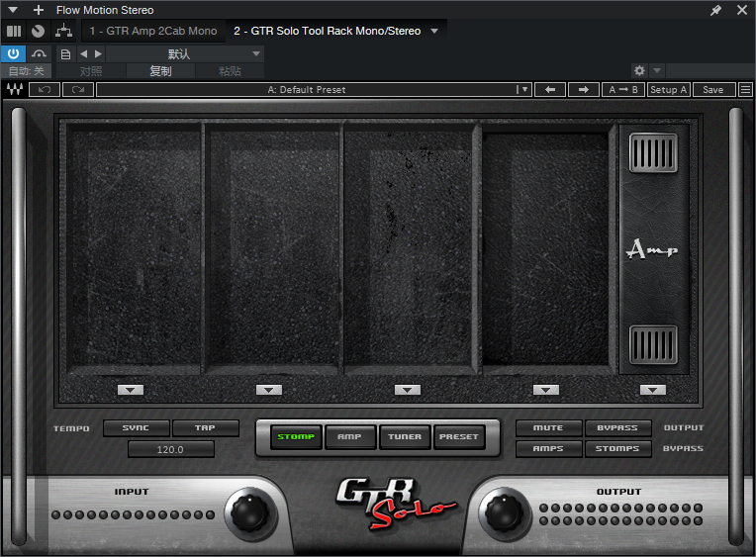Switch to the AMP view
Screen dimensions: 756x557
pyautogui.click(x=350, y=437)
